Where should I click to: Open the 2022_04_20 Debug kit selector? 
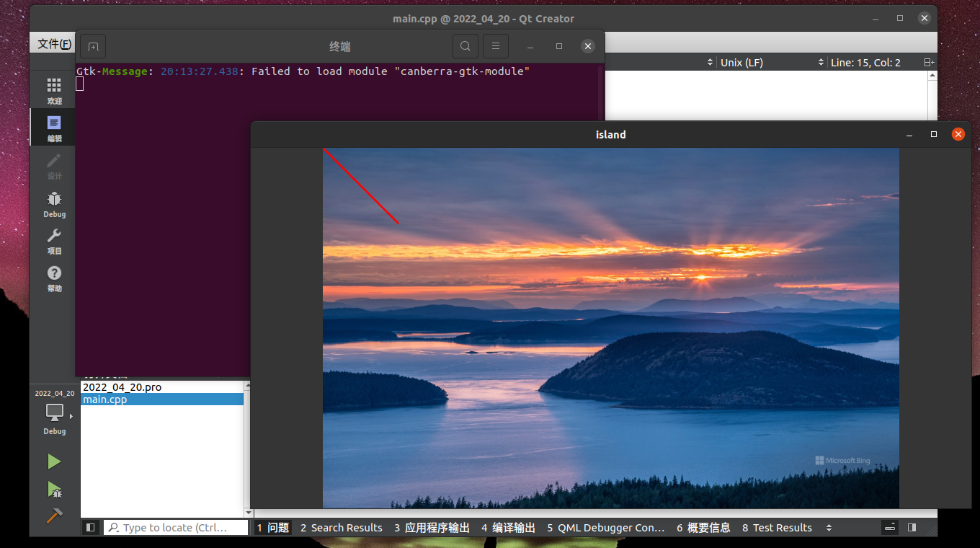click(54, 412)
